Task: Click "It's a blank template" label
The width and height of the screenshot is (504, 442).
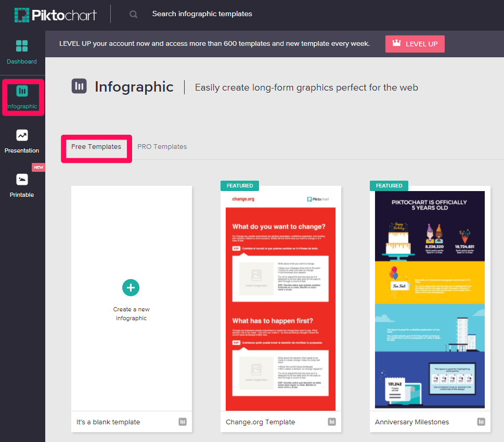Action: coord(108,422)
